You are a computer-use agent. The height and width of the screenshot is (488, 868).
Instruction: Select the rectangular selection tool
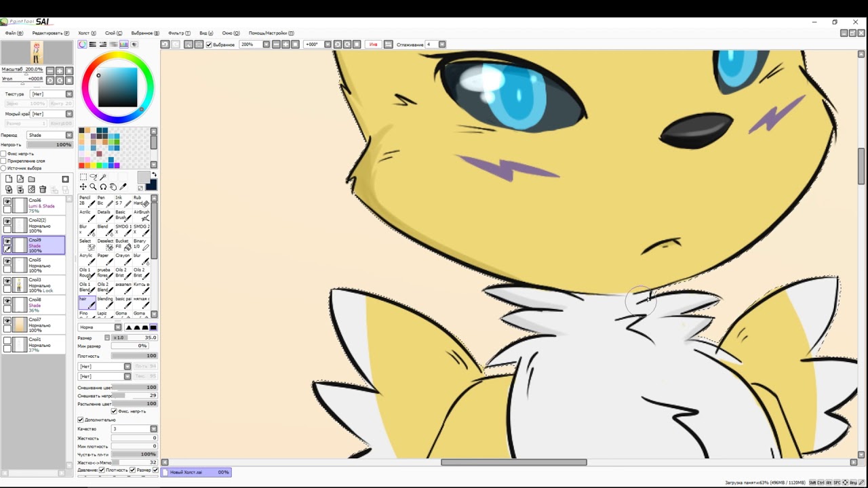pyautogui.click(x=83, y=177)
